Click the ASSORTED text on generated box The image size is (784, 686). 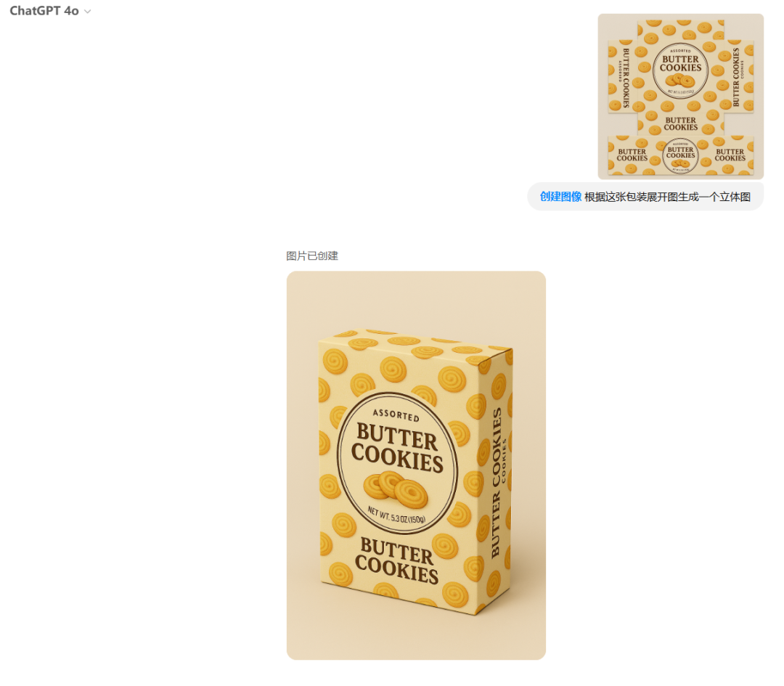(x=396, y=415)
